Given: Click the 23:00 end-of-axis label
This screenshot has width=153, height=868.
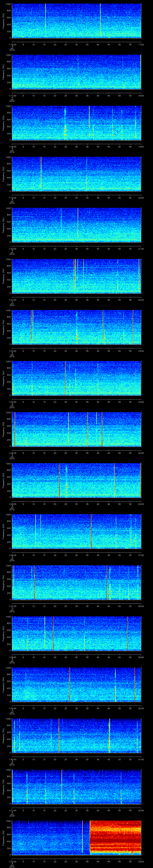Looking at the screenshot, I should tap(141, 351).
